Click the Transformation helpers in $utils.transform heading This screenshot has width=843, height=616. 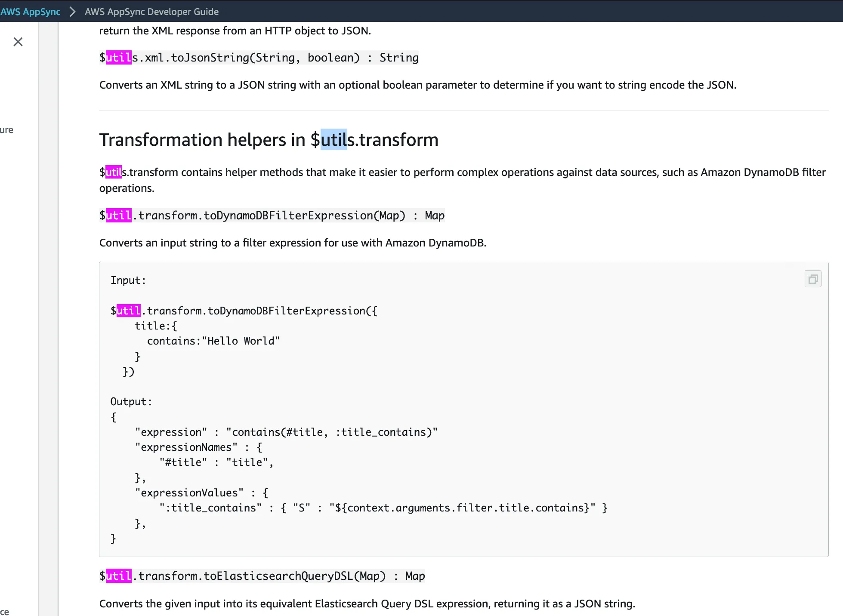coord(269,140)
